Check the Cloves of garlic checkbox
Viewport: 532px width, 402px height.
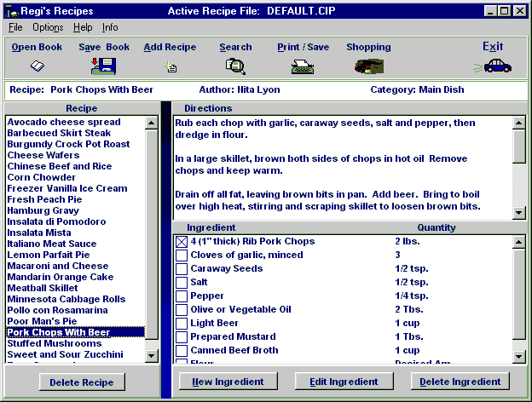coord(182,256)
